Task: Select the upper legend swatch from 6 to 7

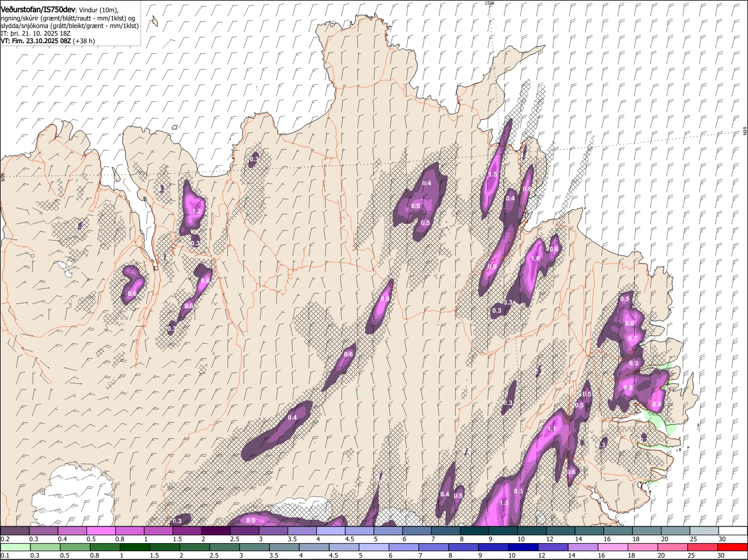Action: click(417, 531)
